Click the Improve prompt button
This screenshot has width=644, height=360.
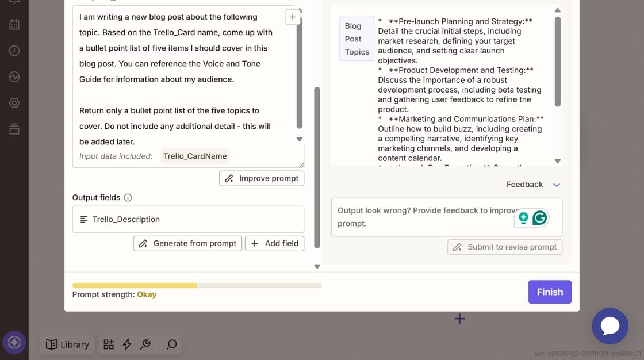coord(262,178)
